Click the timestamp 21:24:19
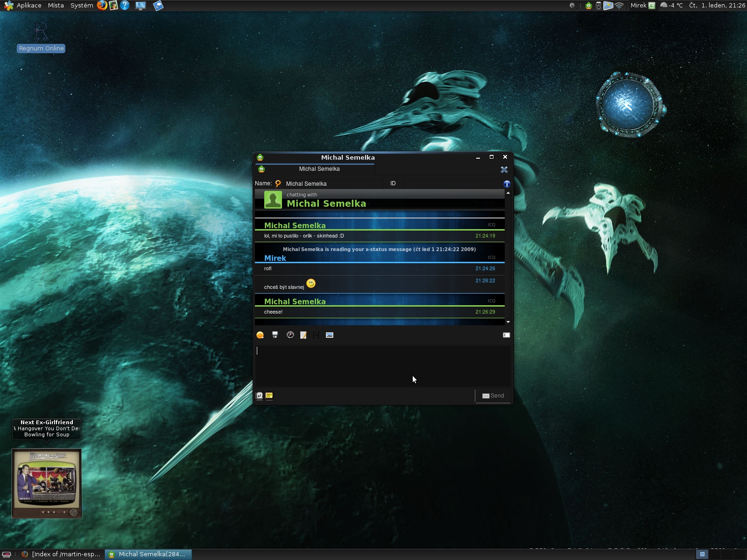Viewport: 747px width, 560px height. coord(485,236)
